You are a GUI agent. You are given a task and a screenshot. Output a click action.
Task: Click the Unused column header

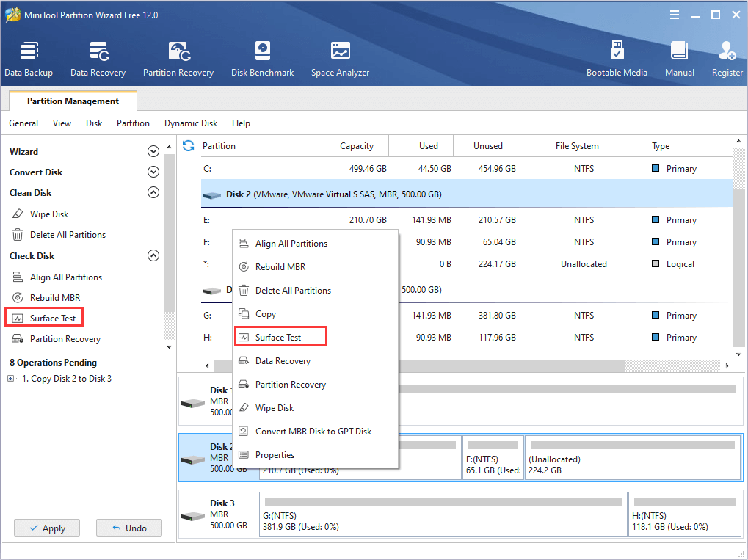click(485, 146)
